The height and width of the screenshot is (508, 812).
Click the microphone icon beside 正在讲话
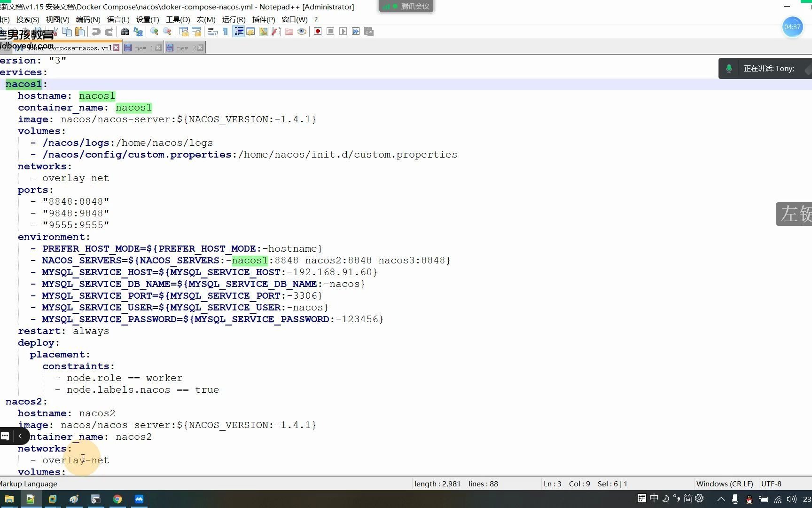pyautogui.click(x=729, y=68)
